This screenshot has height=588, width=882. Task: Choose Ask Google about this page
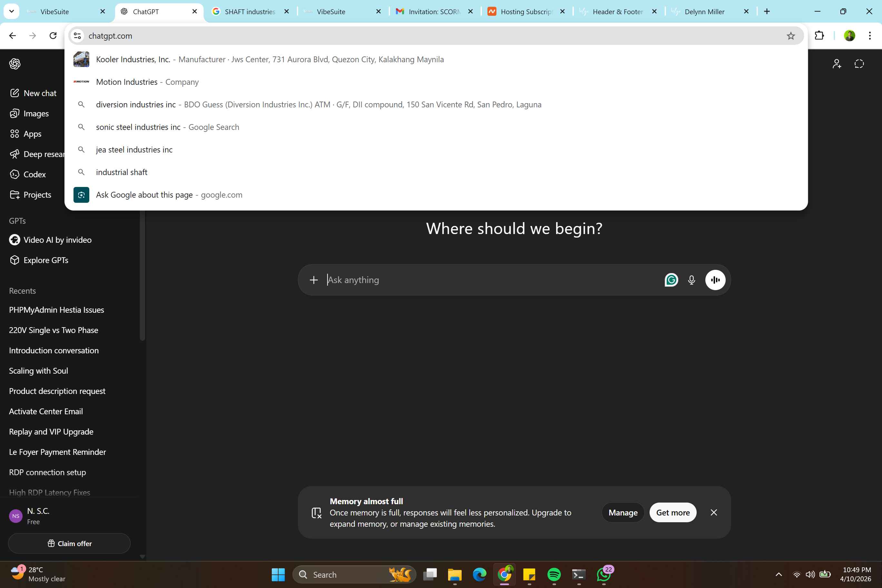[x=436, y=195]
